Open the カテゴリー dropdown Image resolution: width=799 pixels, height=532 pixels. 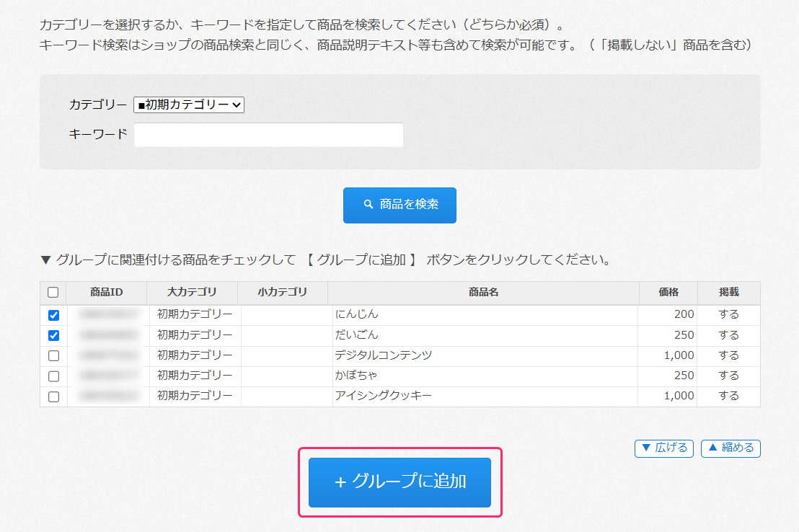[189, 105]
